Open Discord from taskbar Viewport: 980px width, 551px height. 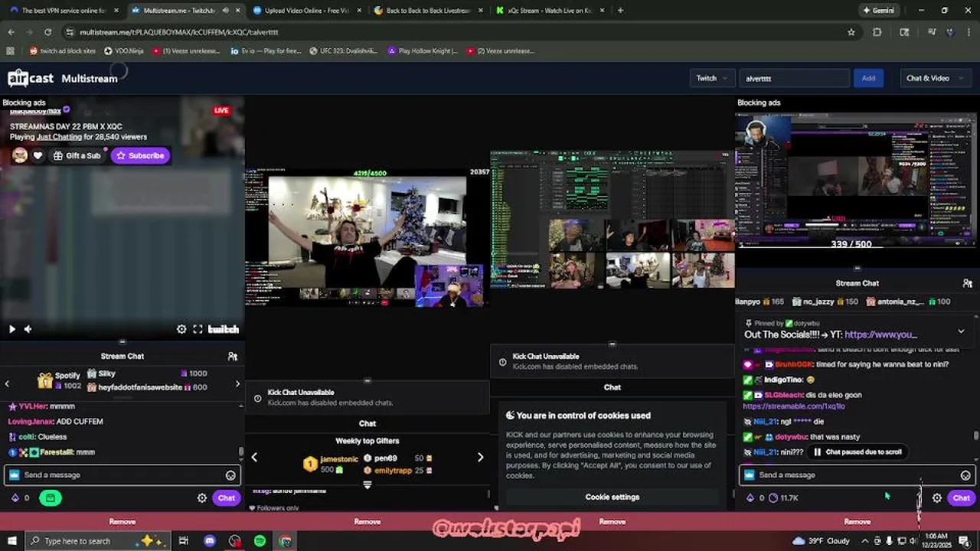pos(209,541)
